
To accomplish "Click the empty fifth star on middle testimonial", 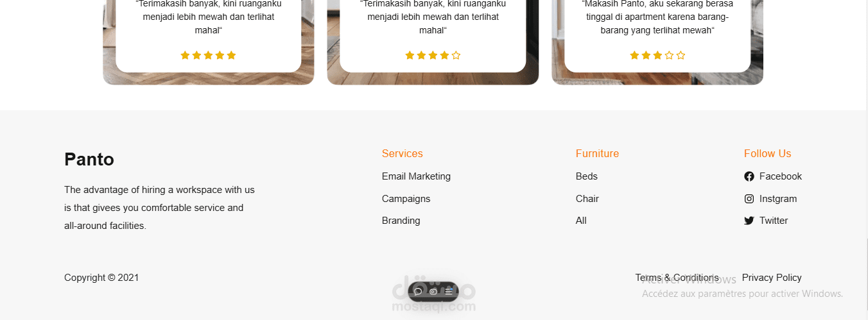I will [x=456, y=55].
